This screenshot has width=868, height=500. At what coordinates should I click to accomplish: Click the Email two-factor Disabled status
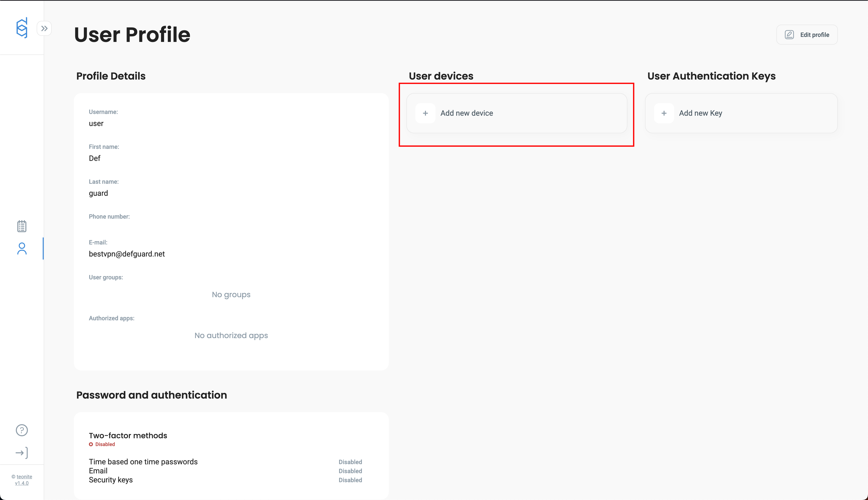coord(350,471)
